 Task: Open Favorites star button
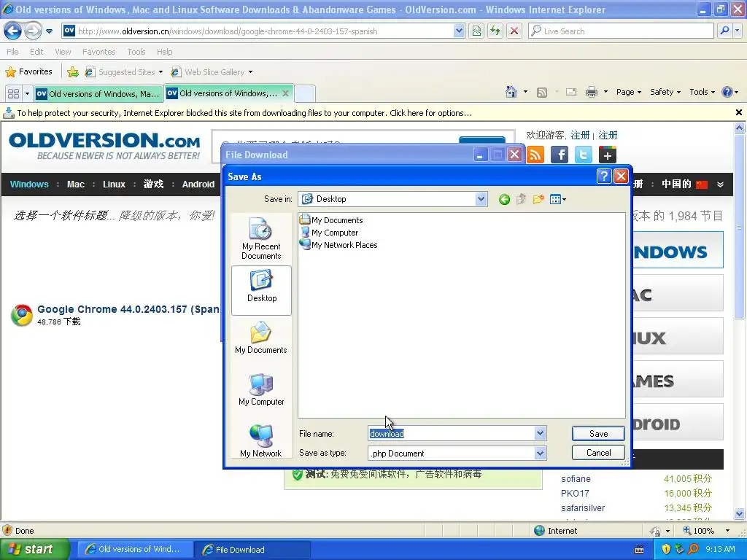[x=28, y=72]
